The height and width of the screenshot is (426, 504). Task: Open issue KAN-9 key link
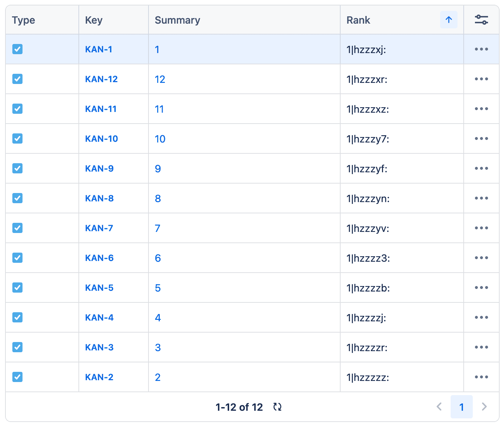[99, 169]
